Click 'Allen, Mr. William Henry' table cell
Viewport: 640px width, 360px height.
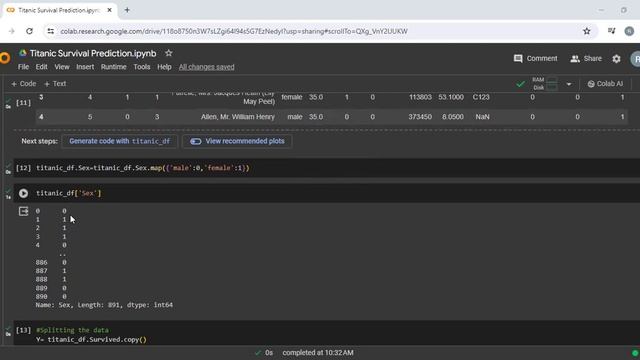tap(238, 117)
